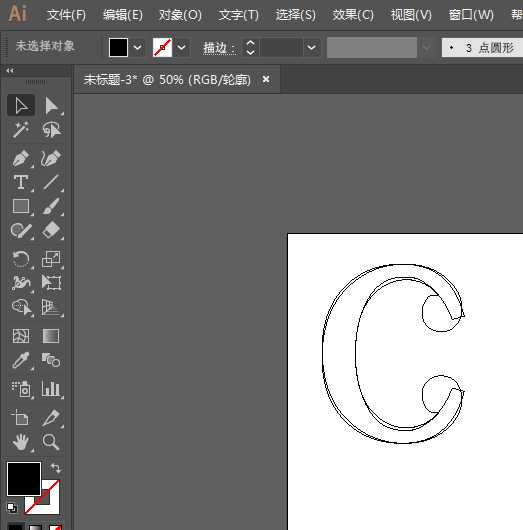
Task: Select the Magic Wand tool
Action: 21,130
